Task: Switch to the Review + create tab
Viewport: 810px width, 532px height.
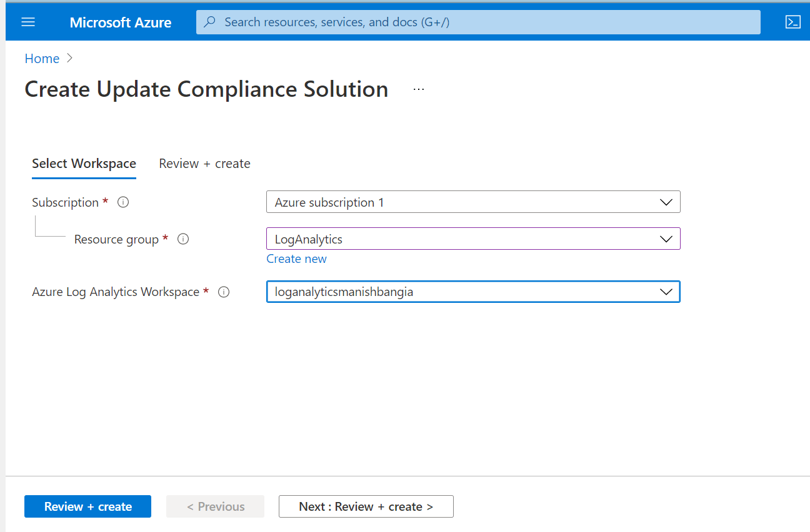Action: 204,163
